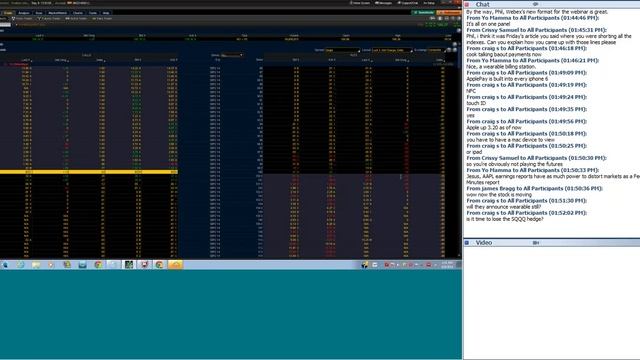Open Setup in top bar
Viewport: 640px width, 360px height.
pos(429,3)
